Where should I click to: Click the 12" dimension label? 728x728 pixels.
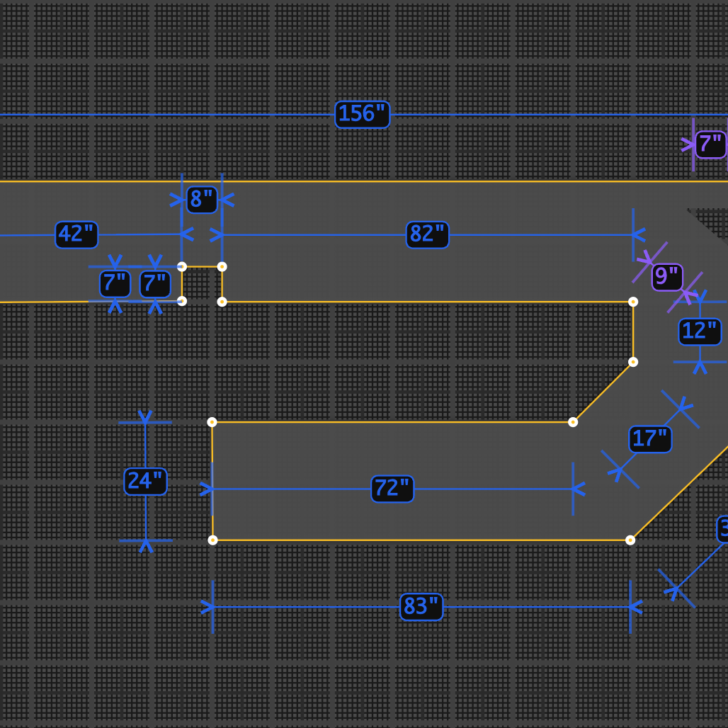click(699, 331)
